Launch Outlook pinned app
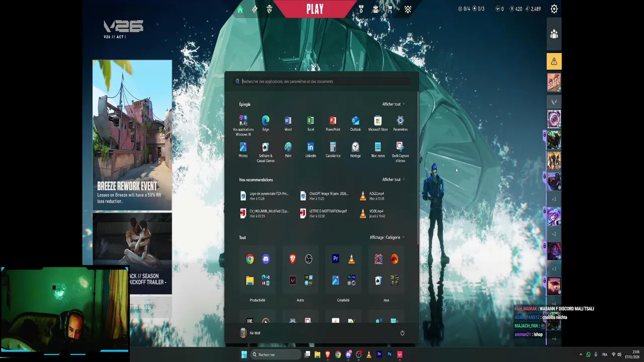 point(355,123)
